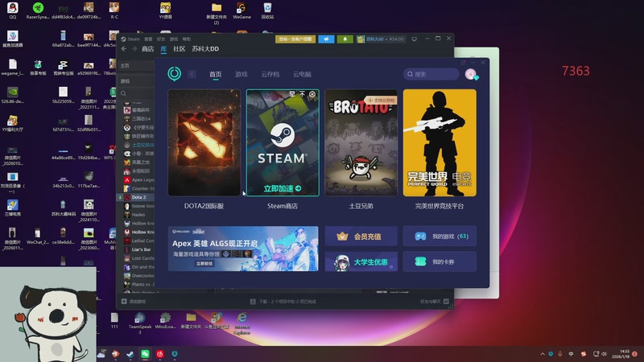Open 会员充值 membership recharge
The height and width of the screenshot is (362, 644).
[x=361, y=236]
